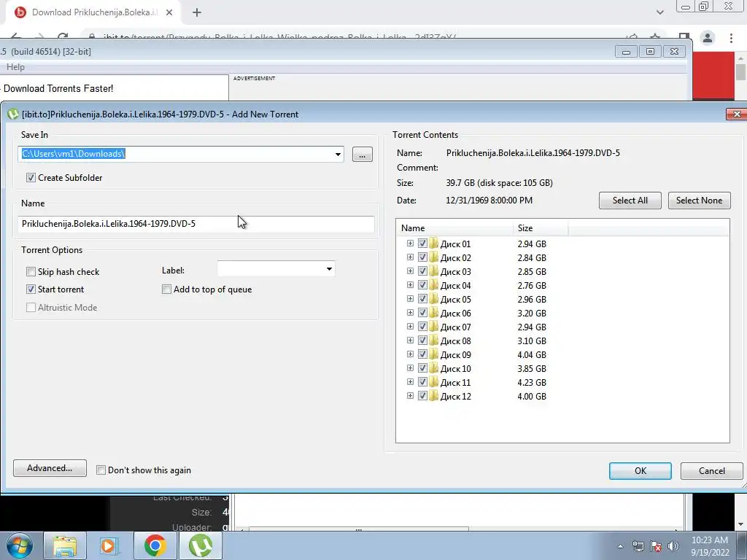Click browser page vertical scrollbar thumb
747x560 pixels.
coord(740,72)
